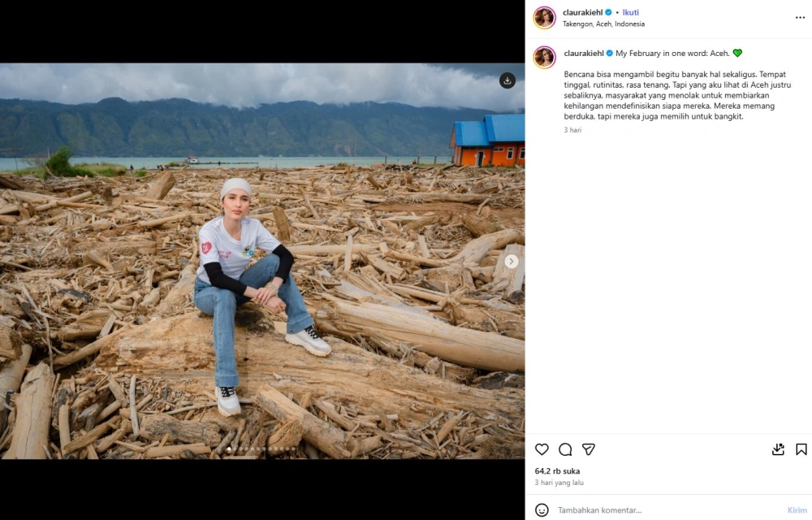Follow claurakiehl via the Ikuti link
The image size is (812, 520).
631,12
